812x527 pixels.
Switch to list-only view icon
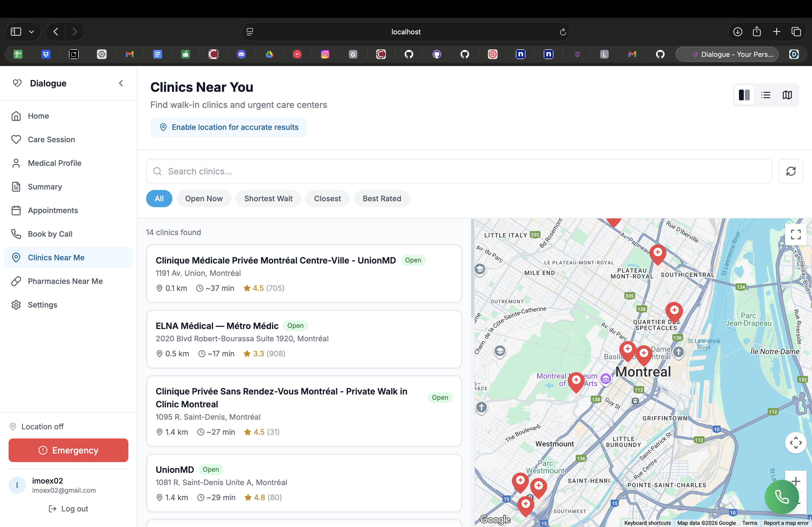tap(765, 95)
